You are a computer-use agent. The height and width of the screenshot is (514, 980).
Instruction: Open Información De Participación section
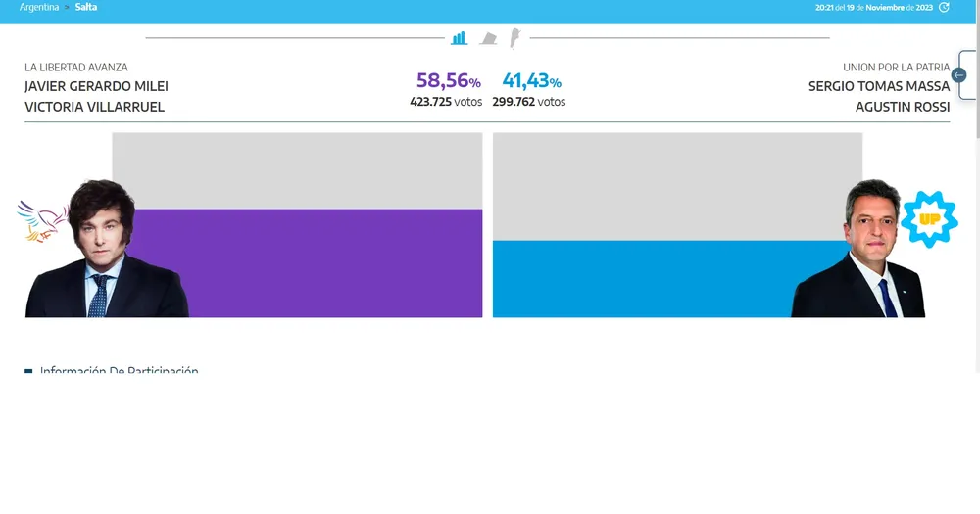tap(119, 372)
